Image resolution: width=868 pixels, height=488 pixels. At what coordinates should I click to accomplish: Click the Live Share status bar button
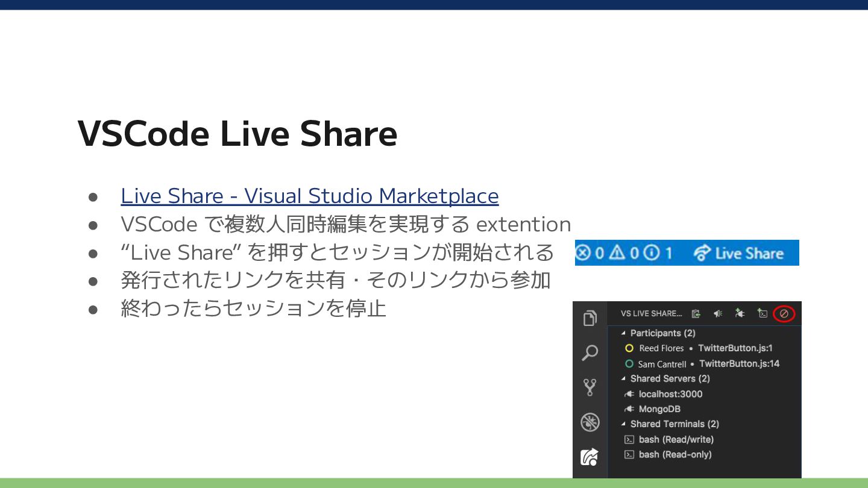pos(738,253)
